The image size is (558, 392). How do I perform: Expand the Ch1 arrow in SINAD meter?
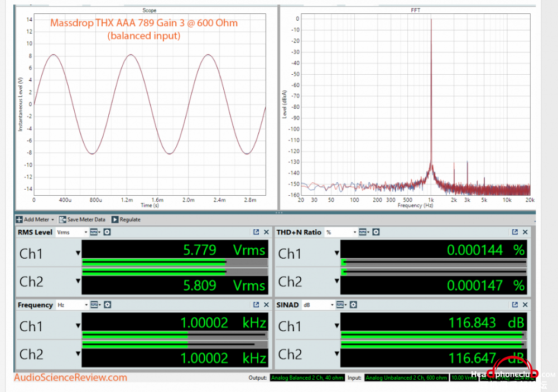point(336,326)
